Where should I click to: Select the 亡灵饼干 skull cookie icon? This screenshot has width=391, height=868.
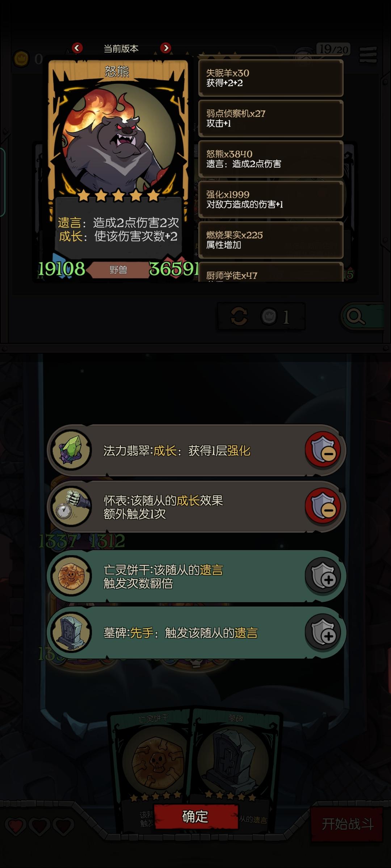coord(71,576)
